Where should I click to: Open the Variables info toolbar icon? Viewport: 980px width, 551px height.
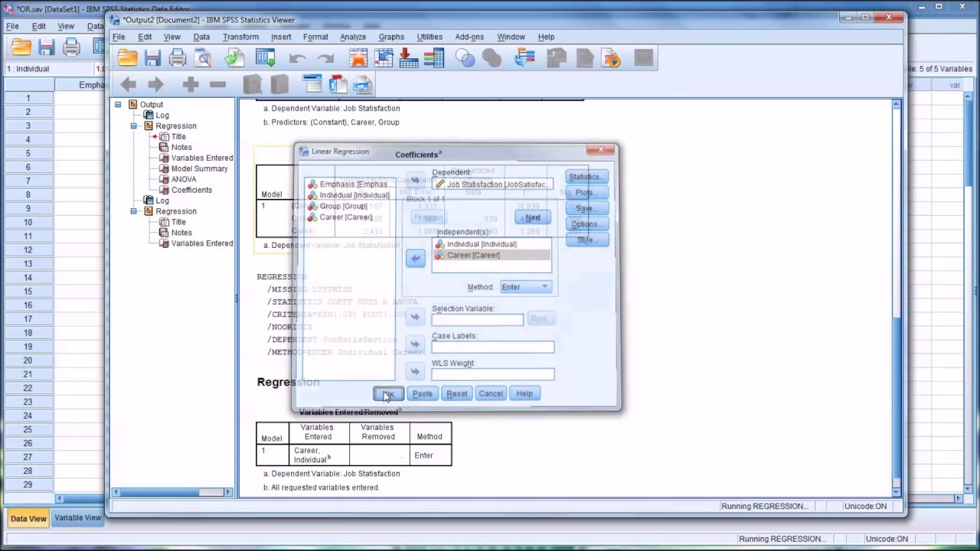[434, 58]
